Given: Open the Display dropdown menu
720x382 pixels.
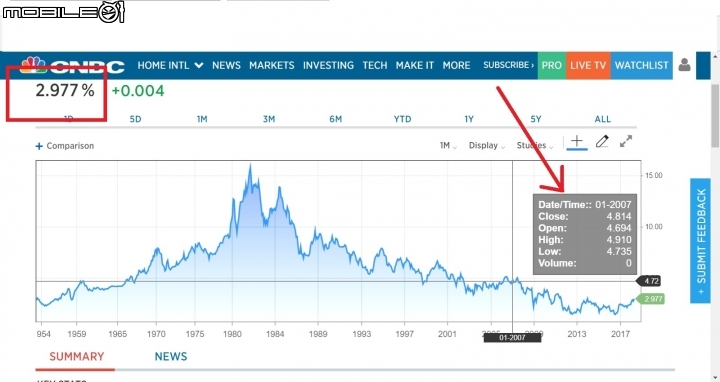Looking at the screenshot, I should (x=487, y=146).
